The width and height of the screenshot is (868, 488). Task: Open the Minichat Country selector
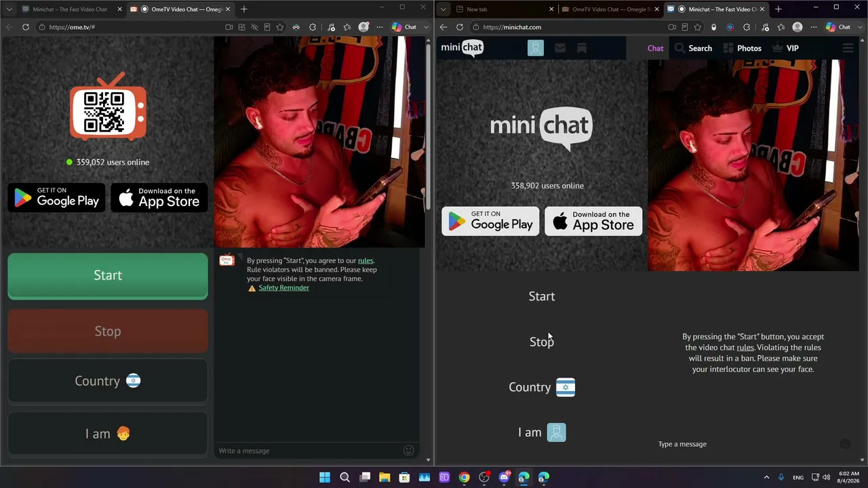pyautogui.click(x=542, y=387)
